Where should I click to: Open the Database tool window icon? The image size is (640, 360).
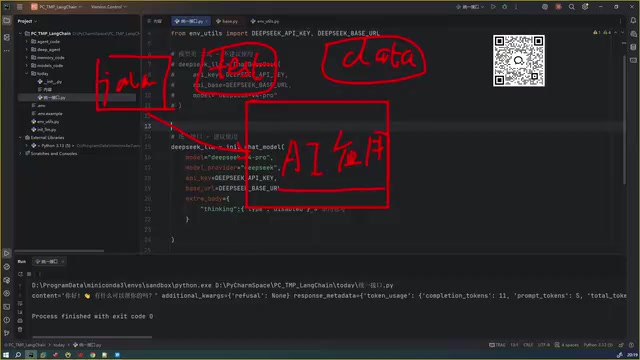(x=633, y=47)
